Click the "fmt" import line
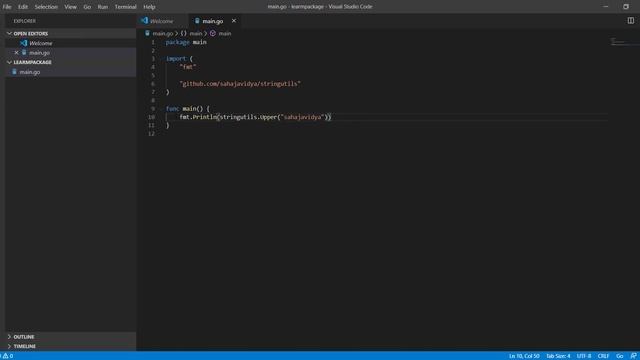Screen dimensions: 640x360 tap(188, 67)
